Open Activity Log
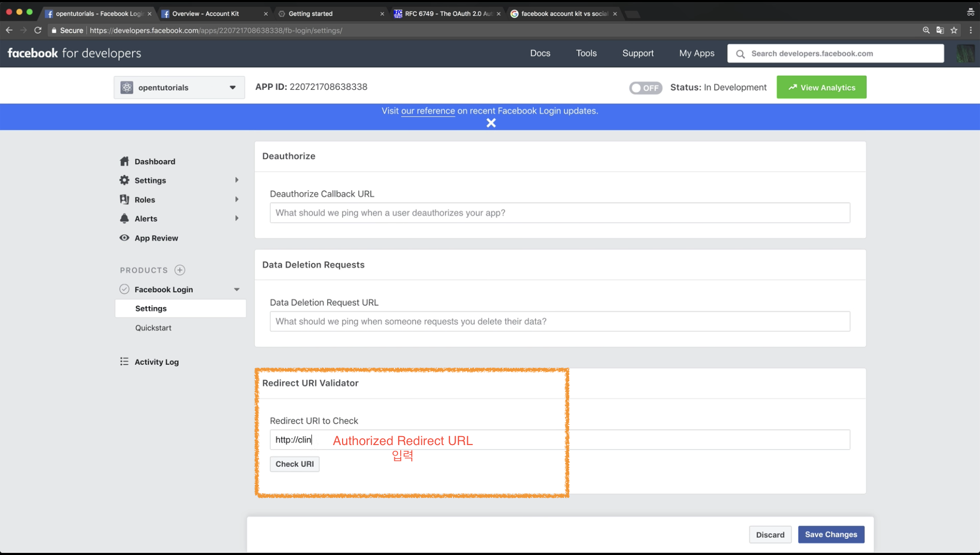Viewport: 980px width, 555px height. point(156,362)
